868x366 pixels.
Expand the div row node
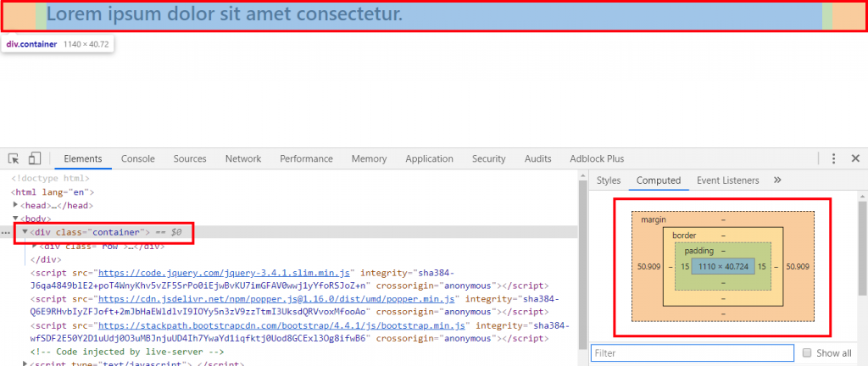(x=34, y=246)
